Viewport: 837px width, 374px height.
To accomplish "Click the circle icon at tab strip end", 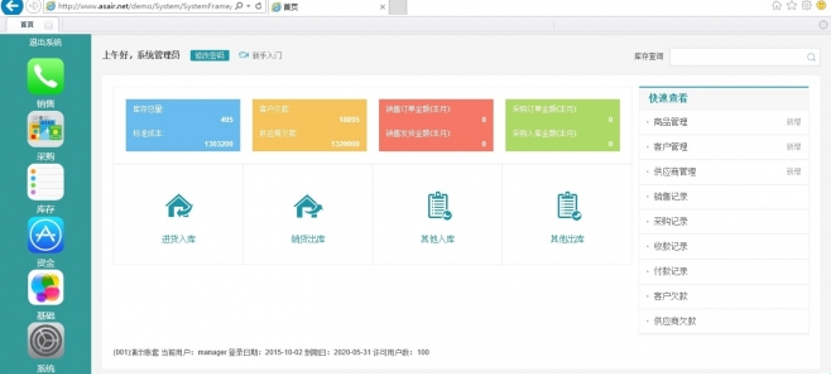I will pos(823,25).
